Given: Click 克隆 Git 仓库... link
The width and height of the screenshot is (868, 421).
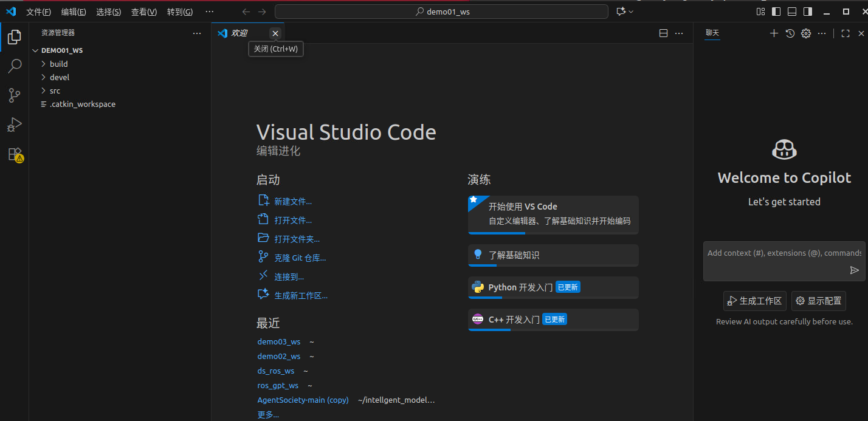Looking at the screenshot, I should click(292, 258).
